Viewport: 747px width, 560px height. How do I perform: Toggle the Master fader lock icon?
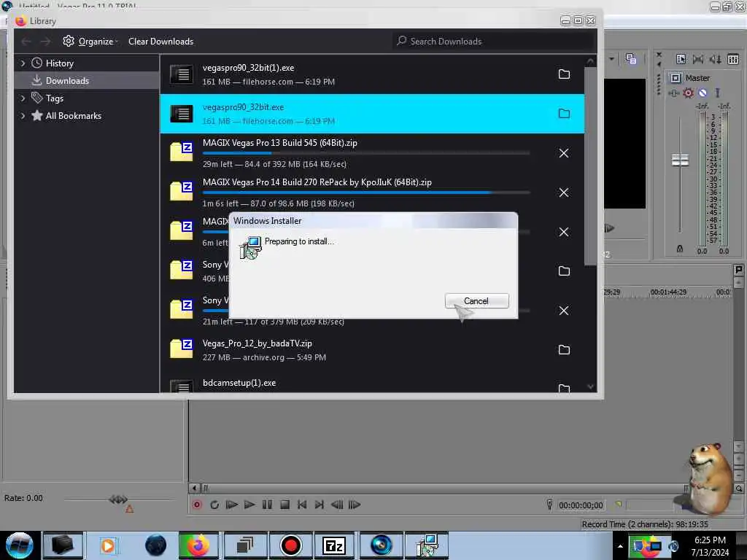point(680,249)
